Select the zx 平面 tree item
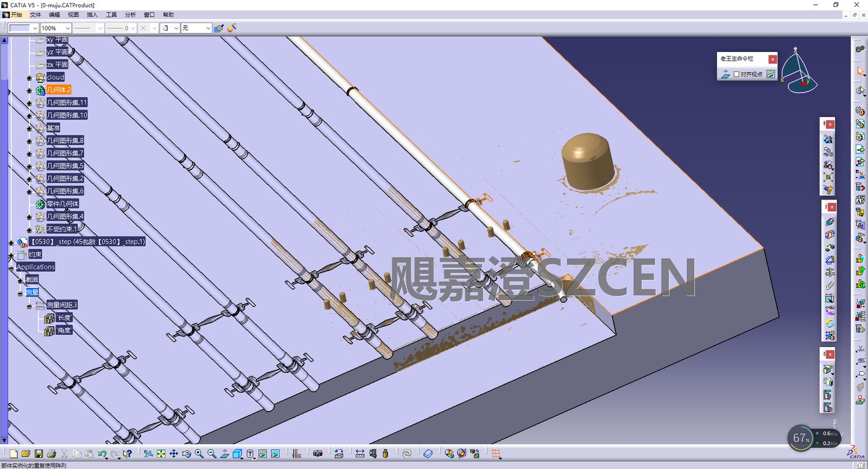This screenshot has height=469, width=868. tap(57, 65)
